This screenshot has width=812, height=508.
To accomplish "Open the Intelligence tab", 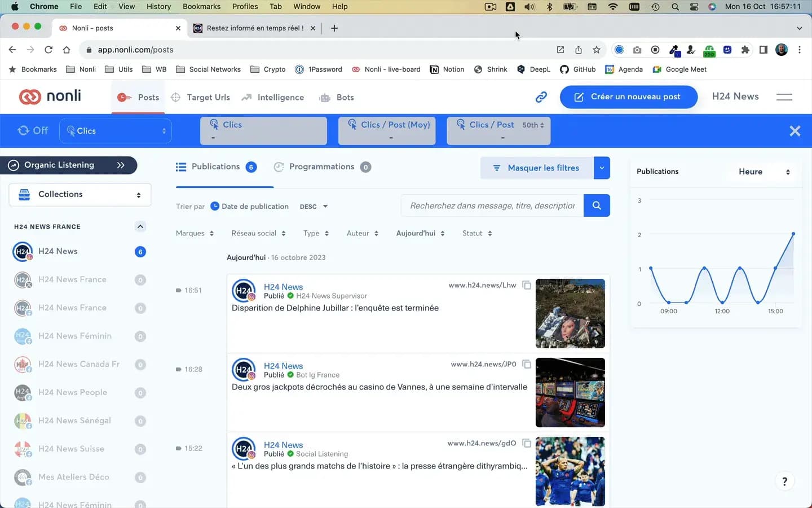I will click(273, 97).
